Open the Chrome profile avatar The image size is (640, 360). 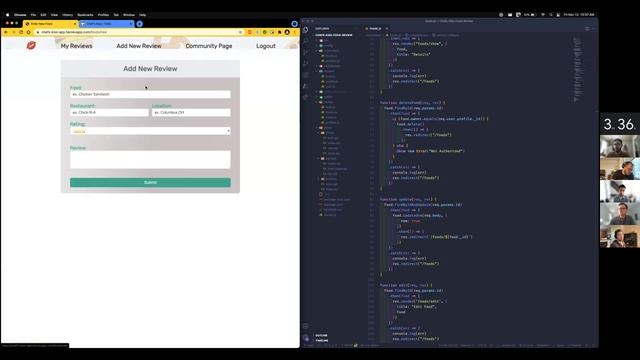click(x=287, y=32)
